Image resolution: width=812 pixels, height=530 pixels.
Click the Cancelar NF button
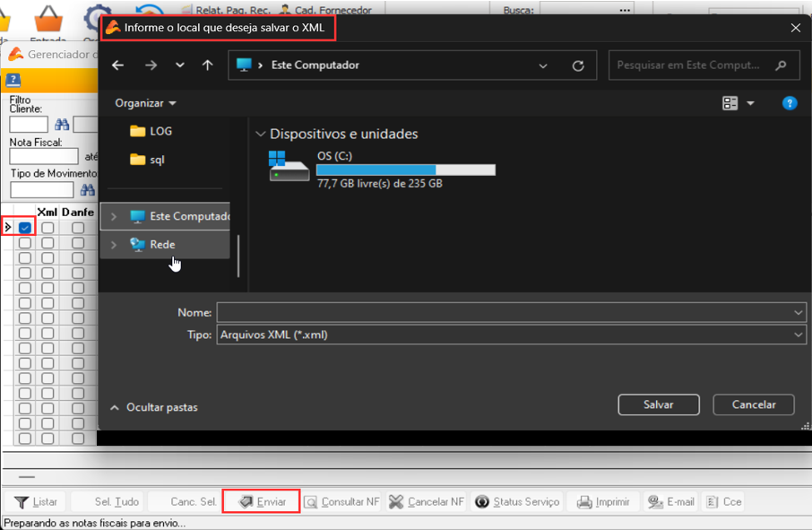coord(427,502)
